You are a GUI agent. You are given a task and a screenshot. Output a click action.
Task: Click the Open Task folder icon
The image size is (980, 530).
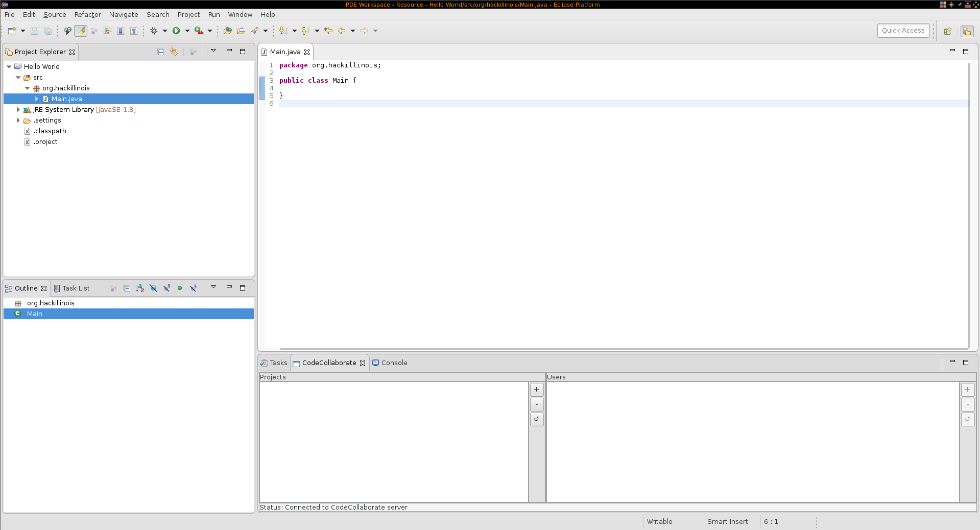pos(241,31)
